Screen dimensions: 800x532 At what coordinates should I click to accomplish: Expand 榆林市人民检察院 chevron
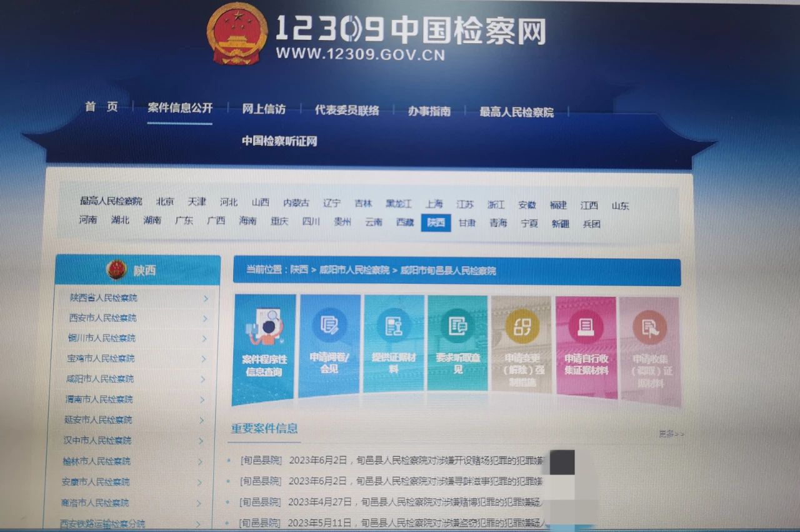[201, 462]
